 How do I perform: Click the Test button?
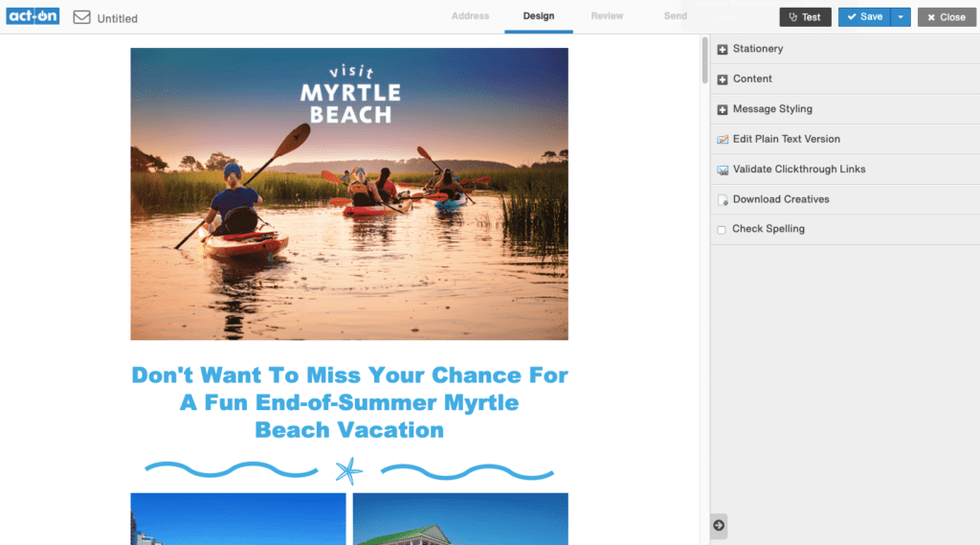click(805, 17)
